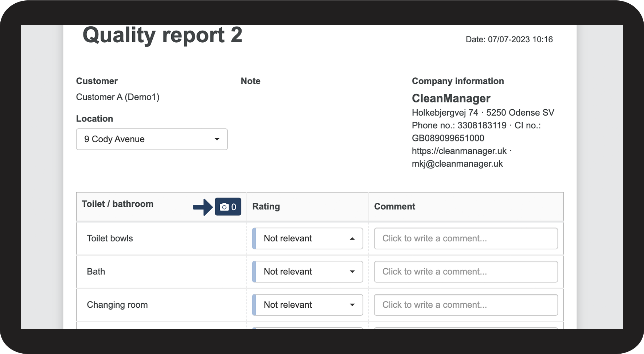Select the Customer A (Demo1) text
Screen dimensions: 644x354
point(117,97)
